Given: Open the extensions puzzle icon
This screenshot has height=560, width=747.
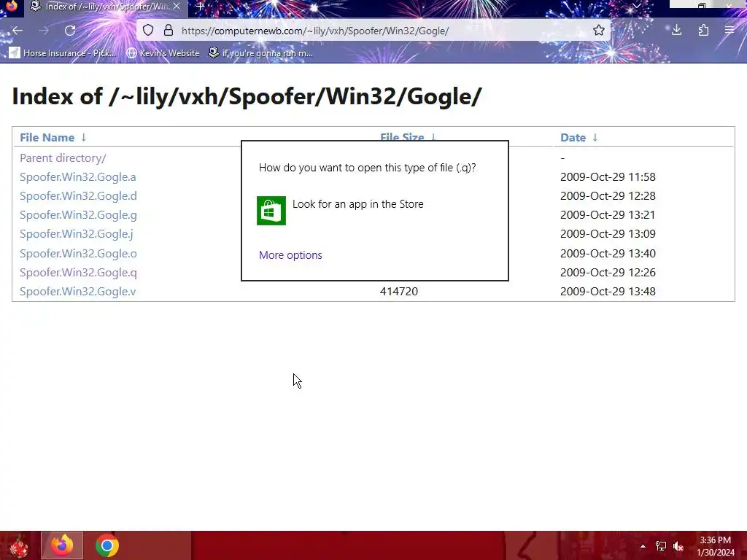Looking at the screenshot, I should coord(703,31).
